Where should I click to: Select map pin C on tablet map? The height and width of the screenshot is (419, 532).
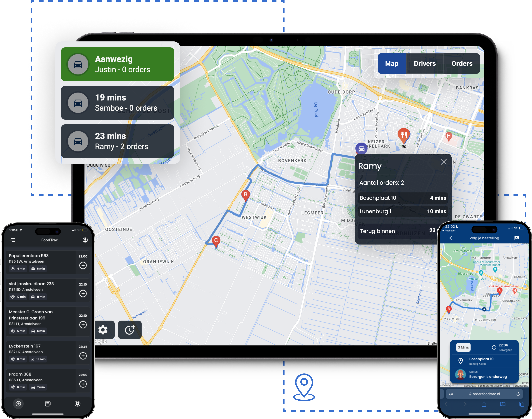(x=216, y=241)
